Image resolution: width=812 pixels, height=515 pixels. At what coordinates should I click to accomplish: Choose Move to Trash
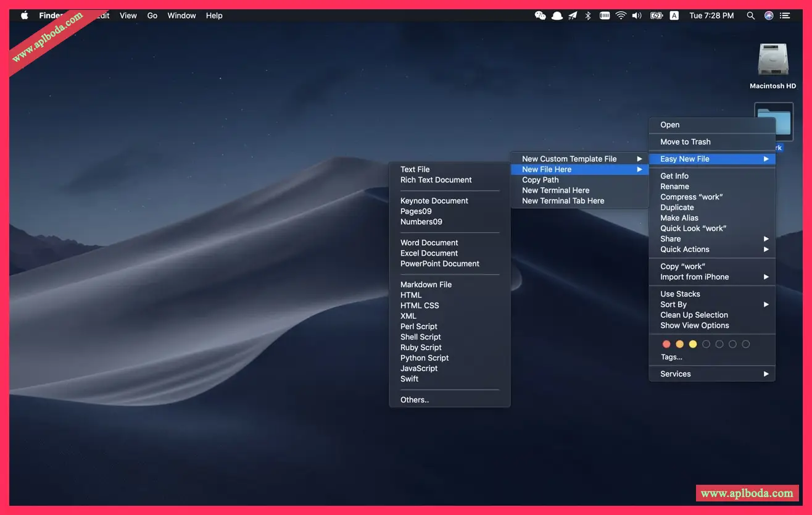686,142
